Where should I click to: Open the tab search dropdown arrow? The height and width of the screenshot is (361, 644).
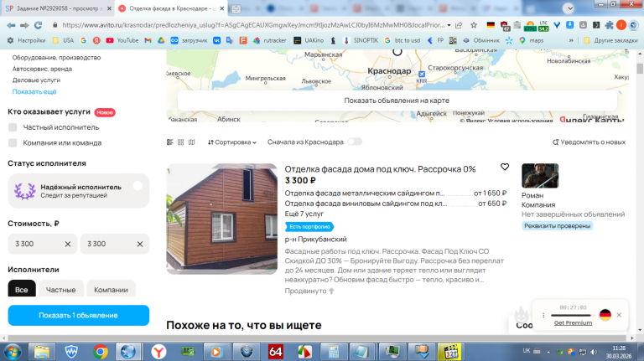[x=569, y=8]
